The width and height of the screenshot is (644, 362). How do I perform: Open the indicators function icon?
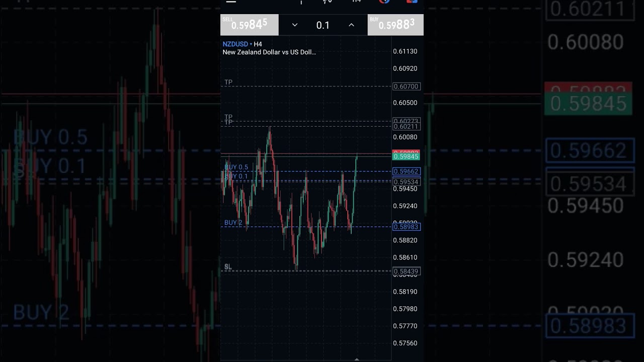coord(328,2)
